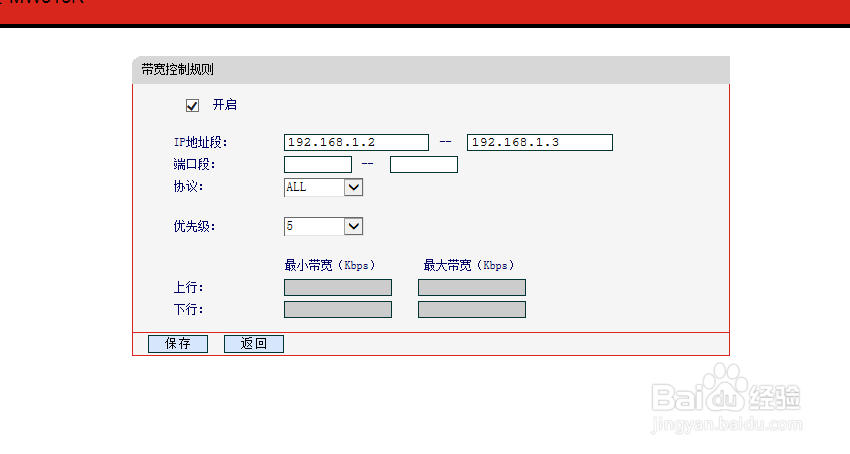
Task: Open the 优先级 priority dropdown showing 5
Action: point(324,226)
